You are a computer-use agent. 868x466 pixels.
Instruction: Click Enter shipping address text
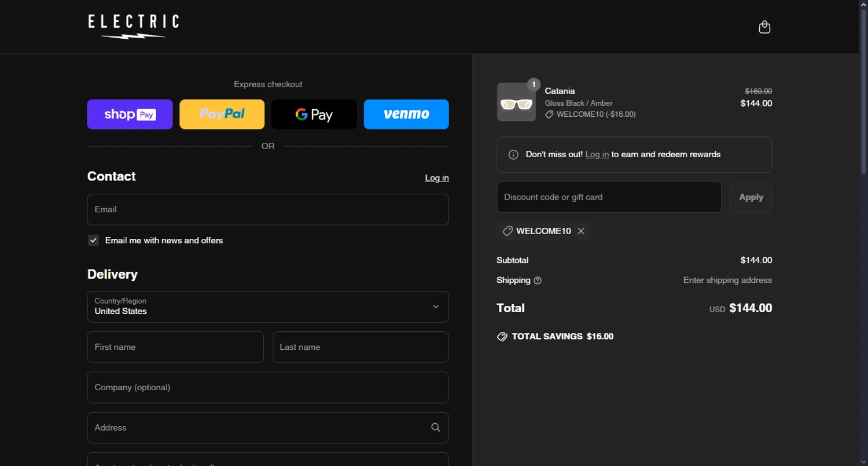click(727, 280)
